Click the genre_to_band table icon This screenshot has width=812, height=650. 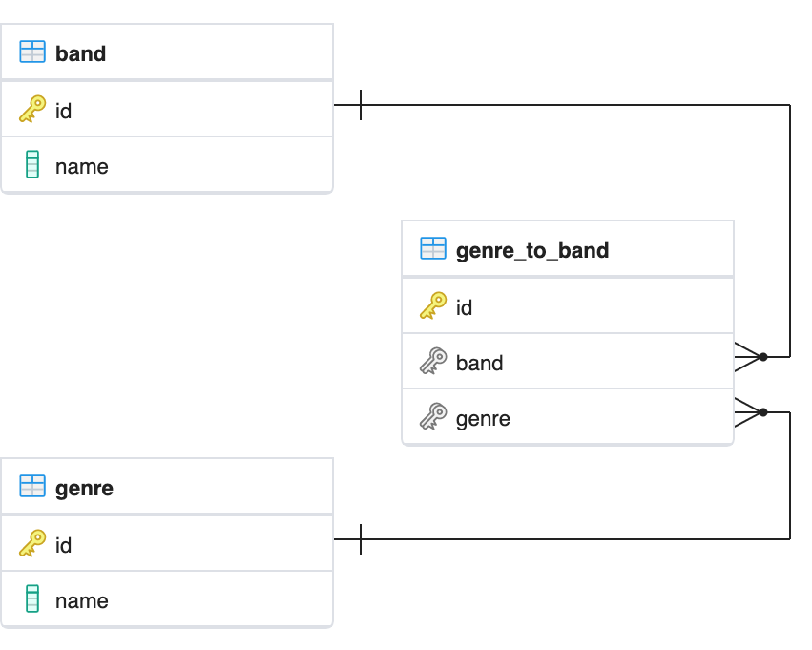coord(433,248)
